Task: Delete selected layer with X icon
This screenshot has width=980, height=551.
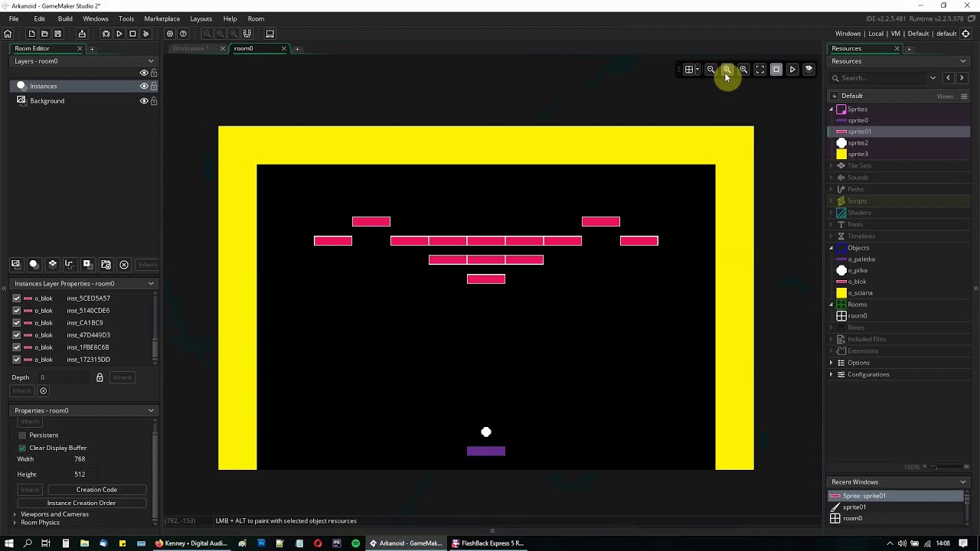Action: [124, 265]
